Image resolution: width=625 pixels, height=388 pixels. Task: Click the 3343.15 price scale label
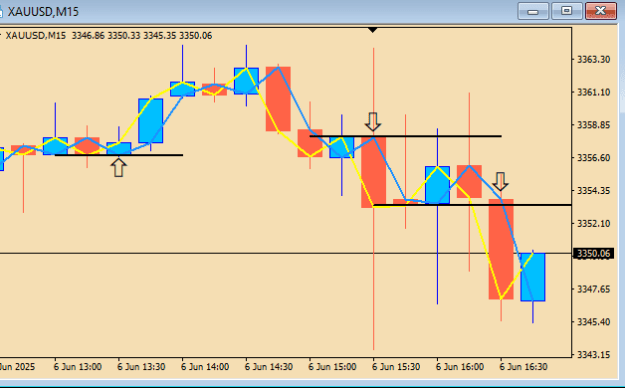click(594, 355)
